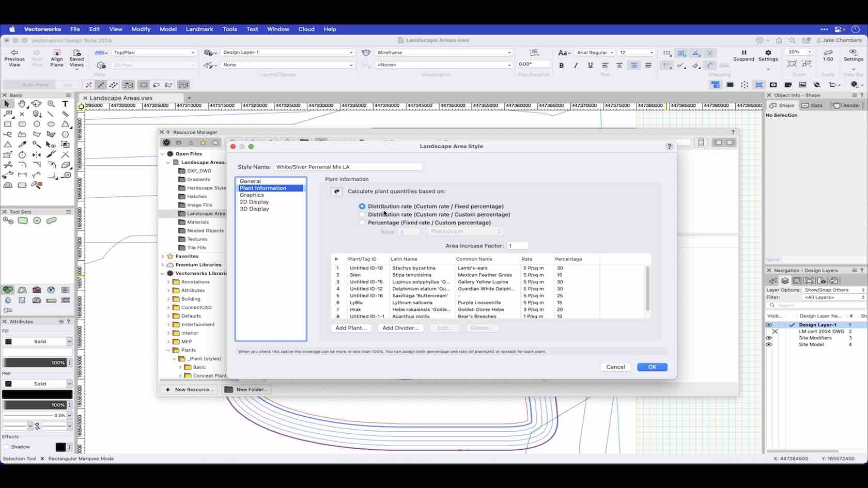Open Saved Views icon
Viewport: 868px width, 488px height.
click(x=76, y=52)
